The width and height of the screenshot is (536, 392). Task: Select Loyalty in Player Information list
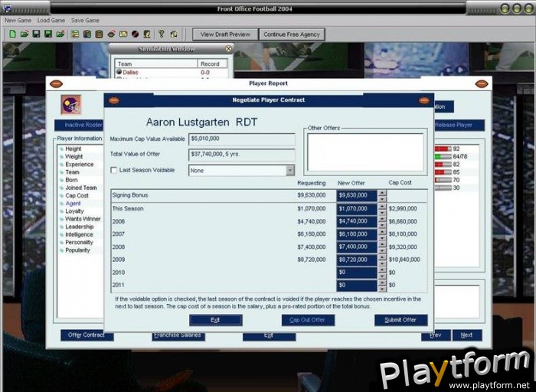[x=74, y=211]
